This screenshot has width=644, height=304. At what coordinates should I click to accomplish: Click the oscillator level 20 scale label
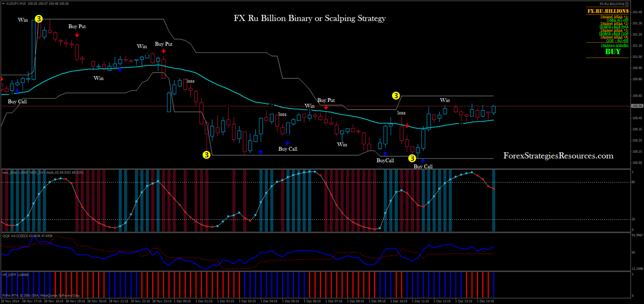coord(633,219)
